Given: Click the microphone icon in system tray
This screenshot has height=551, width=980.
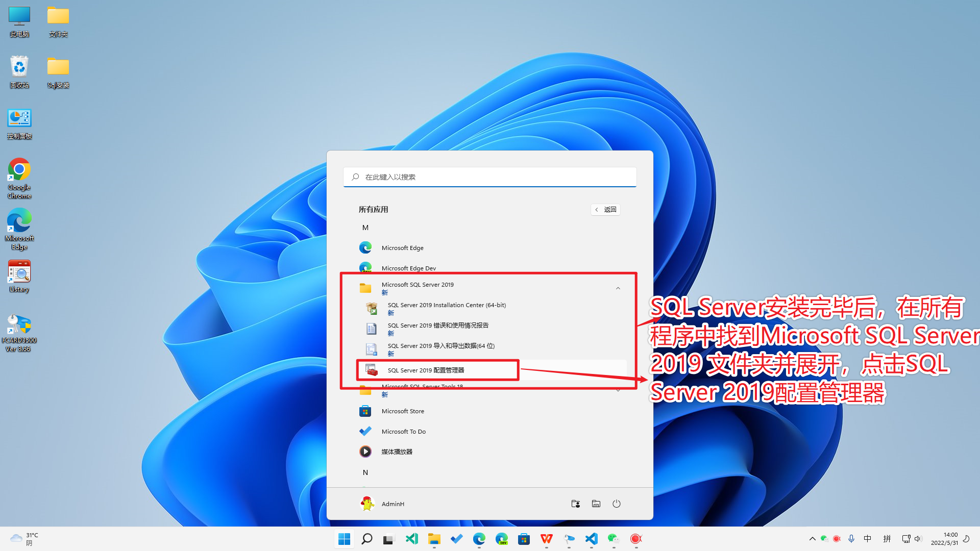Looking at the screenshot, I should click(x=851, y=539).
